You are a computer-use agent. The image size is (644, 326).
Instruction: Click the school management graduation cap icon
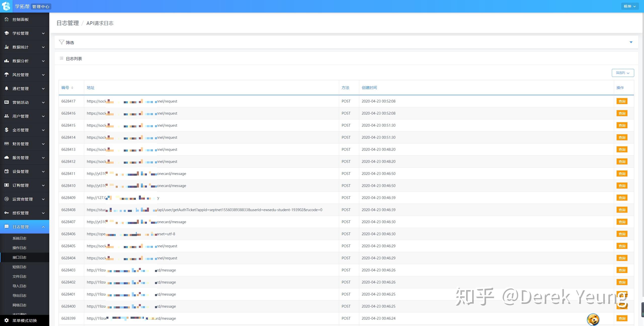7,33
